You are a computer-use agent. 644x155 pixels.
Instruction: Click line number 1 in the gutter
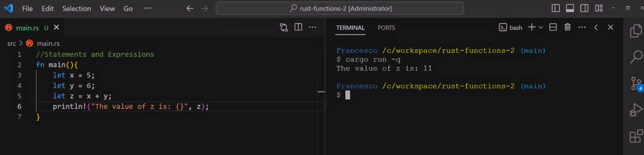tap(19, 54)
